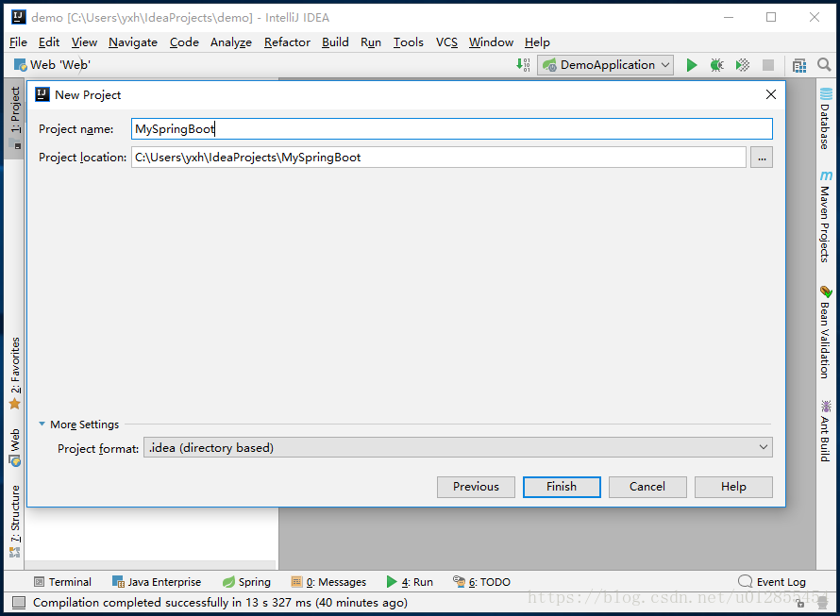Open the Help menu
The image size is (840, 616).
pos(537,42)
